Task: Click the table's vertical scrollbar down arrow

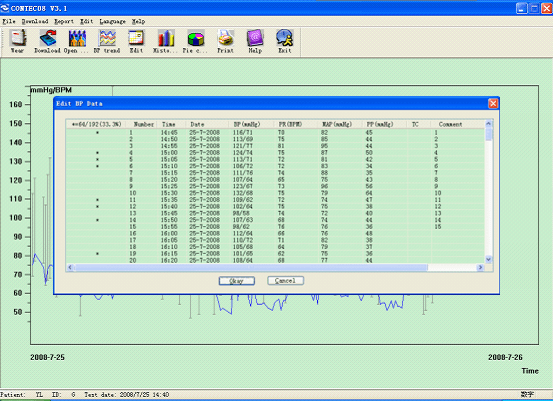Action: tap(488, 260)
